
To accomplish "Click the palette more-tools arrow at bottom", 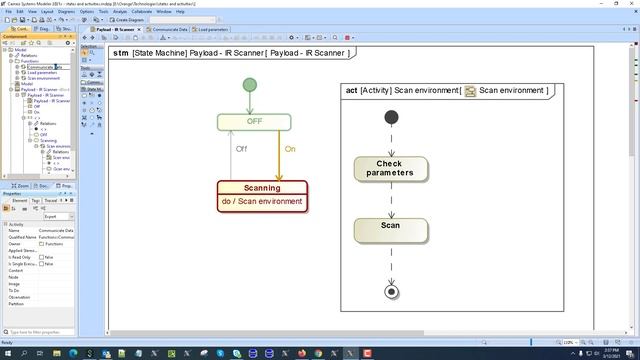I will pos(92,133).
